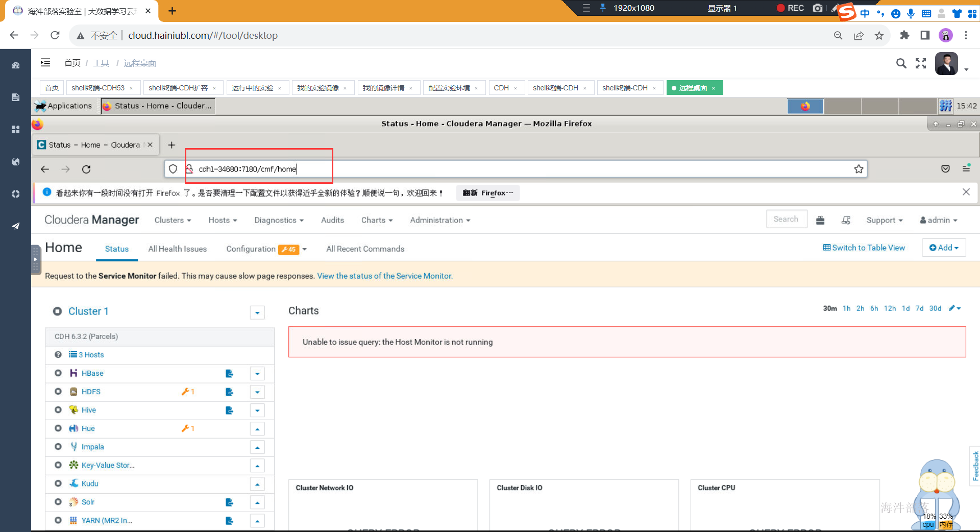
Task: View the status of the Service Monitor
Action: click(x=385, y=276)
